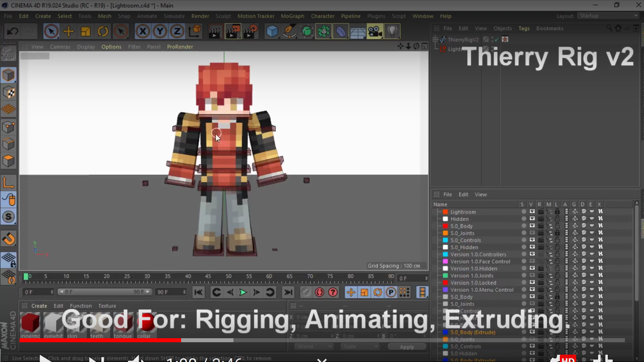Screen dimensions: 644x362
Task: Click Render to Picture Viewer icon
Action: click(x=233, y=32)
